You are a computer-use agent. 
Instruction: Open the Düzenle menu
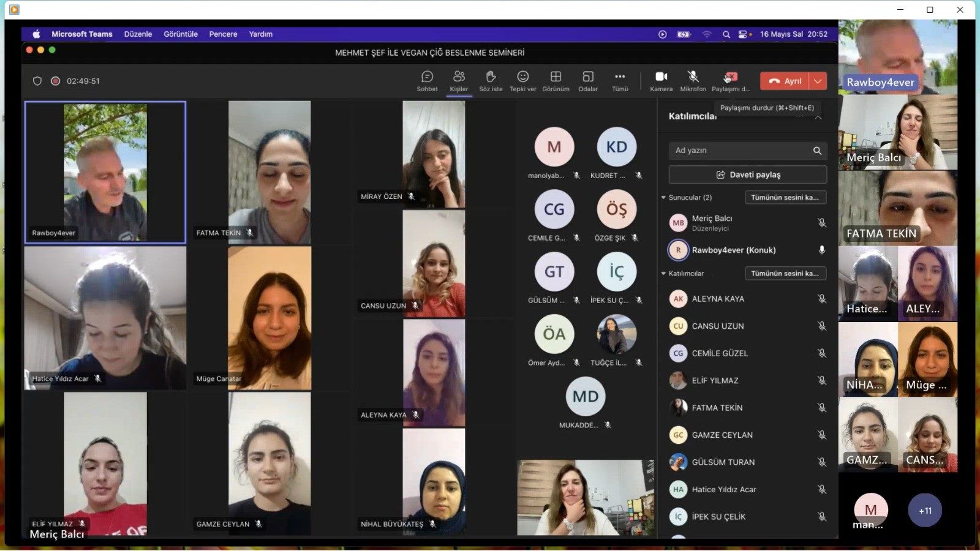138,34
